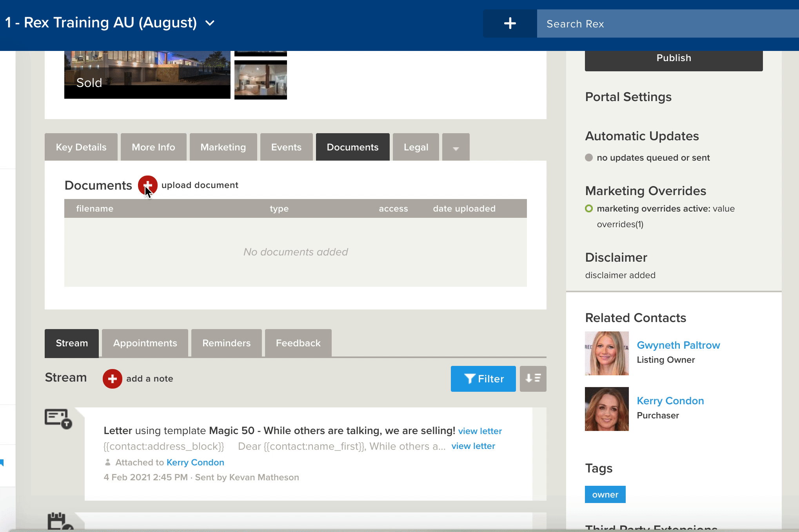The height and width of the screenshot is (532, 799).
Task: Toggle the stream sort order icon
Action: click(533, 379)
